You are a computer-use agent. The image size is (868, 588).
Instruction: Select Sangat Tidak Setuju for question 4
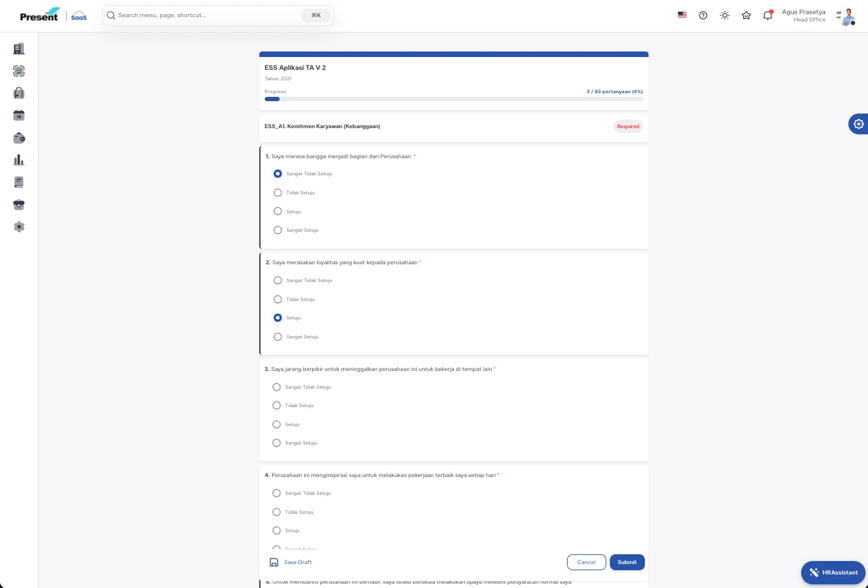pos(276,493)
